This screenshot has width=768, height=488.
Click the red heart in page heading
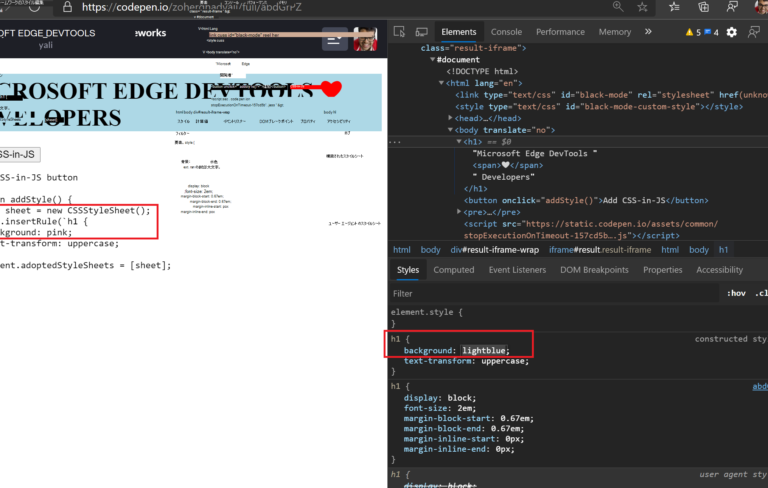[x=331, y=89]
